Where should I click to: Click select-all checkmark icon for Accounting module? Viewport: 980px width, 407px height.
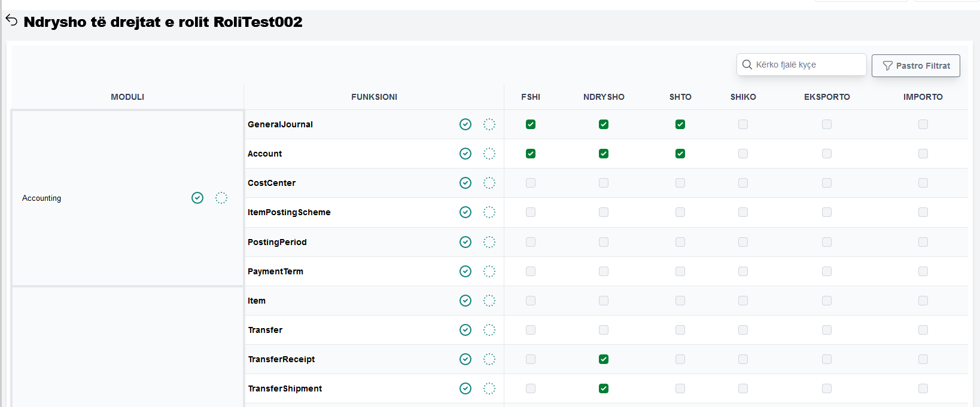197,198
